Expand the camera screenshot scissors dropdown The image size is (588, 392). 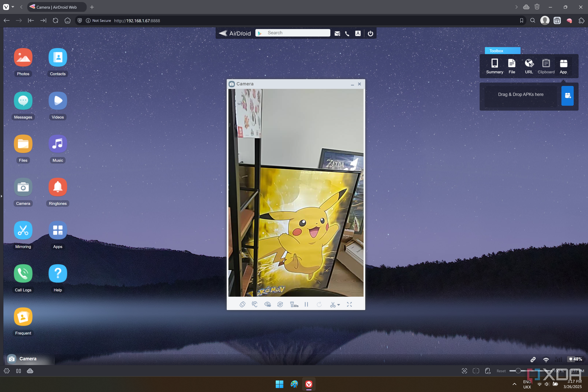(338, 305)
